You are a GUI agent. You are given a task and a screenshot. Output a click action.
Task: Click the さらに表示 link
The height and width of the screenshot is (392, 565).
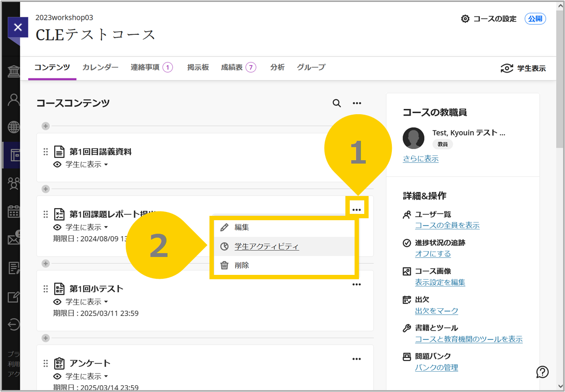pyautogui.click(x=420, y=158)
